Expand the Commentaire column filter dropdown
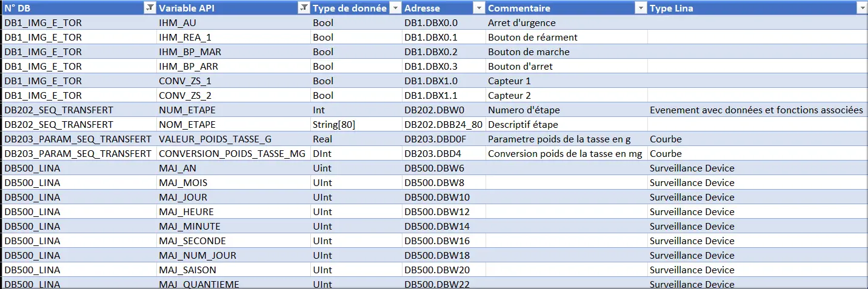This screenshot has width=868, height=289. pos(641,8)
